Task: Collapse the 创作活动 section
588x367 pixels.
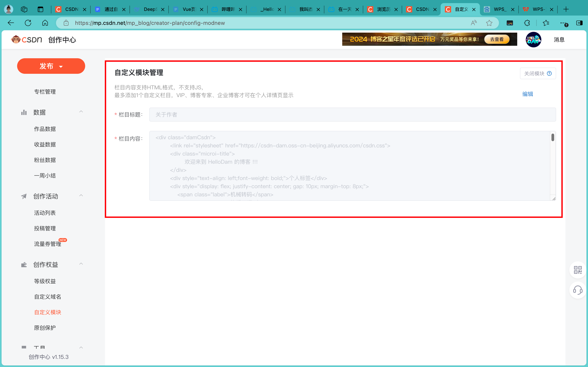Action: [x=81, y=195]
